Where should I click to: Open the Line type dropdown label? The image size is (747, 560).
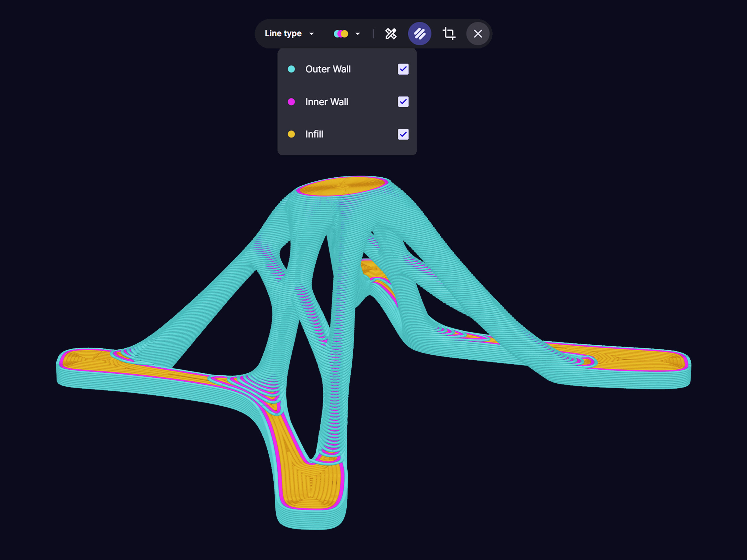click(x=283, y=34)
